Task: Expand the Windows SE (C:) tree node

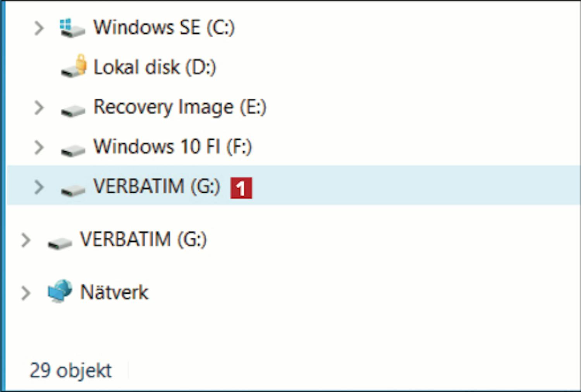Action: pos(39,28)
